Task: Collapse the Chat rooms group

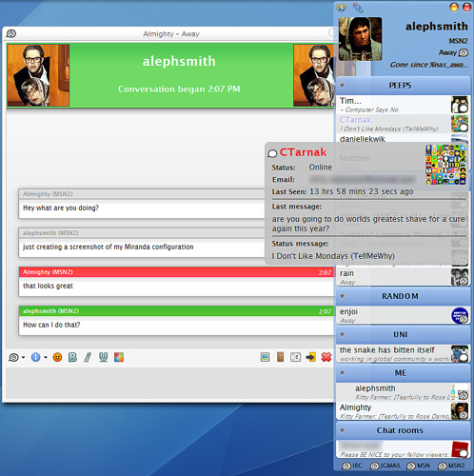Action: point(342,430)
